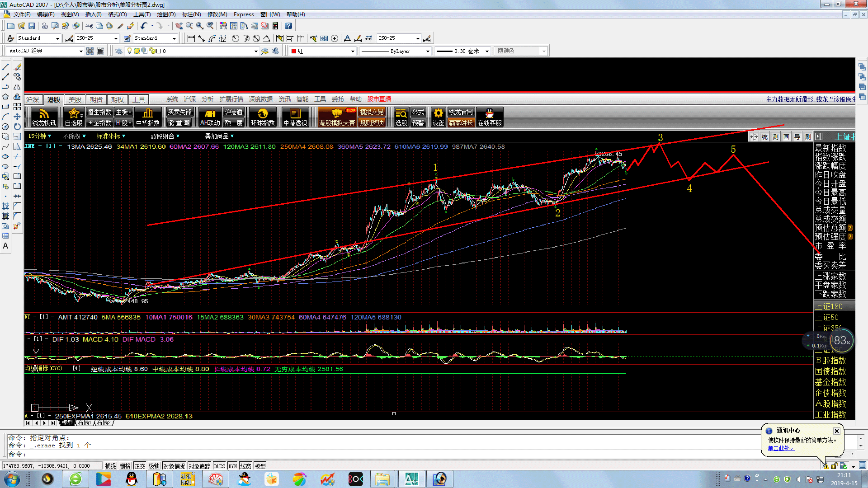Open the Windows Start button
This screenshot has height=488, width=868.
[x=12, y=479]
